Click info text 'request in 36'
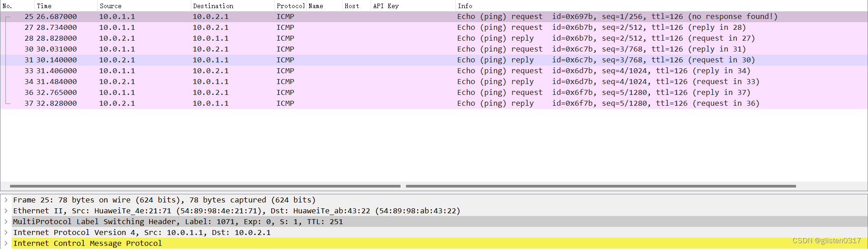Viewport: 868px width, 249px height. (726, 103)
